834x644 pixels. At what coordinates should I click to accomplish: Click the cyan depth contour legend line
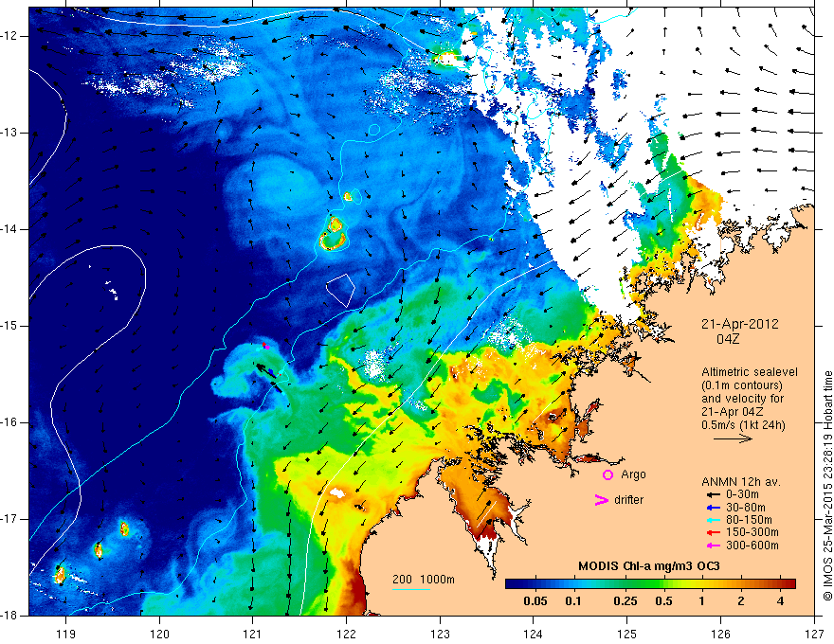point(411,589)
